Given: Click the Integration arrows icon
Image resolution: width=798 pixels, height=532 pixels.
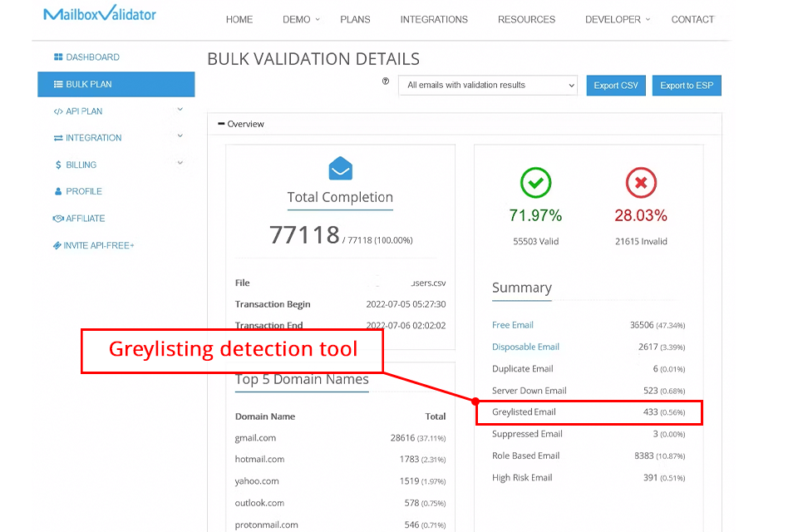Looking at the screenshot, I should pos(58,138).
